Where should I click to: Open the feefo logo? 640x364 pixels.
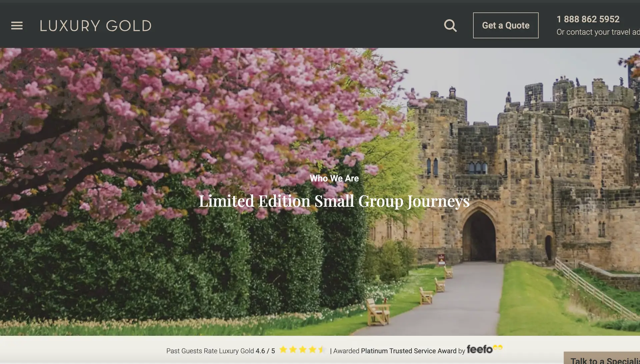[x=484, y=349]
